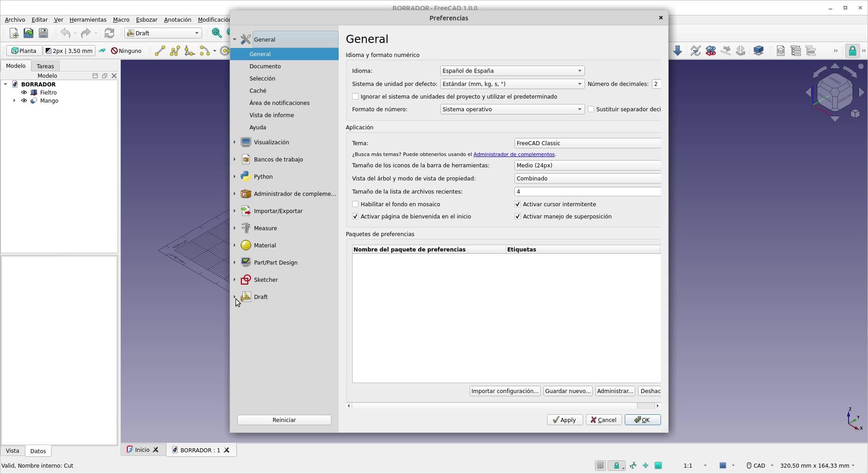Click the navigation cube in 3D view

pyautogui.click(x=835, y=93)
